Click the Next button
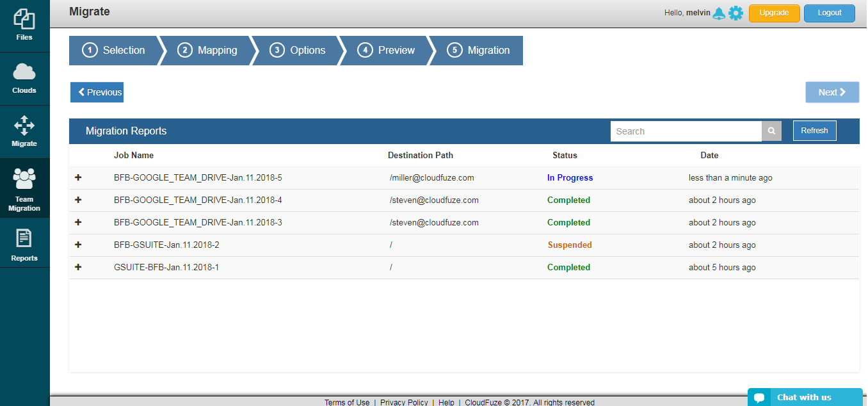This screenshot has width=868, height=406. point(832,92)
